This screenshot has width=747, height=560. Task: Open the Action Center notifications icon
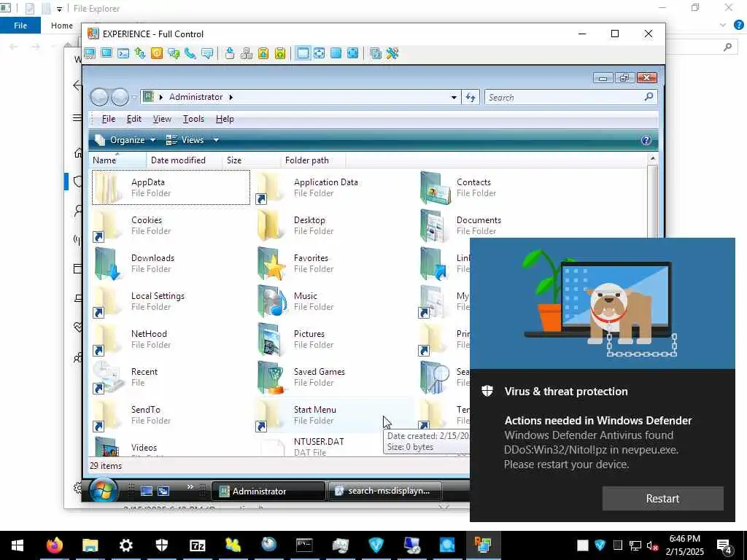click(724, 545)
